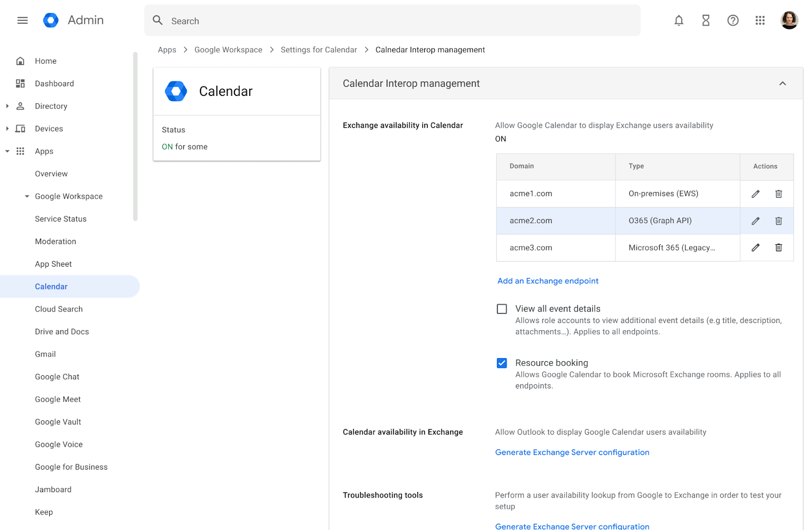Click the Domain column header

(x=556, y=166)
